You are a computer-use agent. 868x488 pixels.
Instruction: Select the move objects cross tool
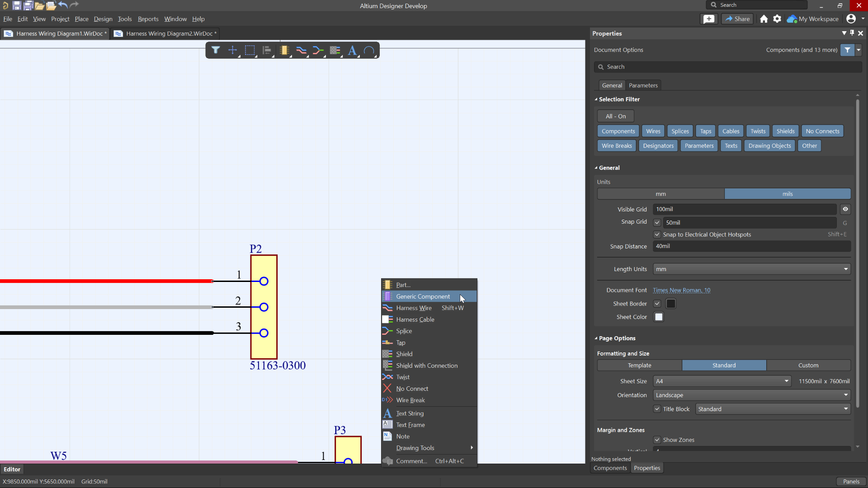pos(232,50)
